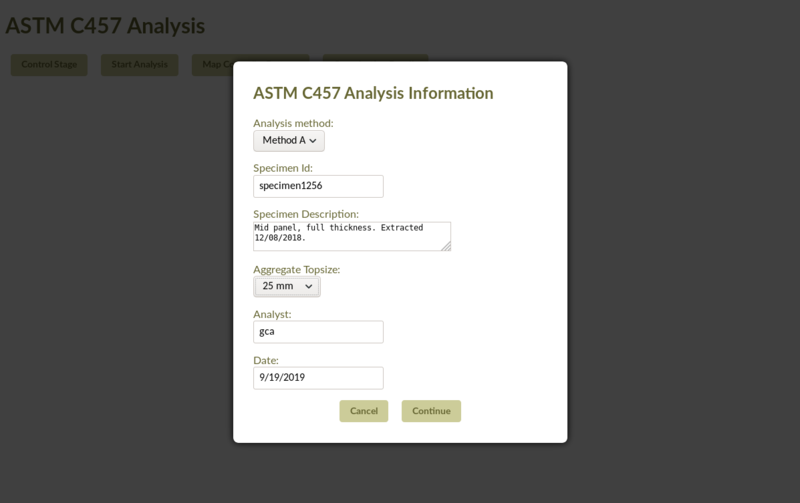Open the Aggregate Topsize dropdown
The height and width of the screenshot is (503, 800).
tap(287, 287)
